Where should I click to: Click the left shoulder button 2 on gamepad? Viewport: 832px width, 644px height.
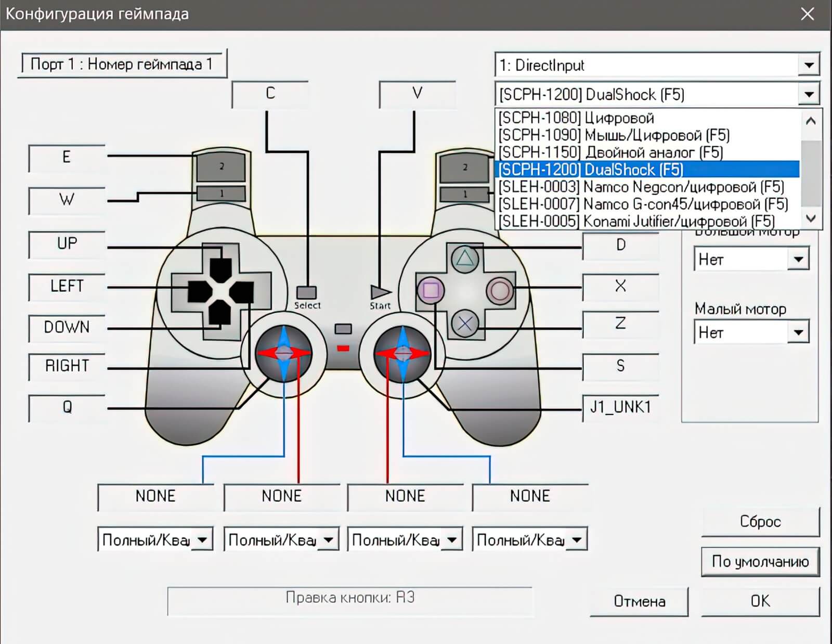(x=221, y=166)
